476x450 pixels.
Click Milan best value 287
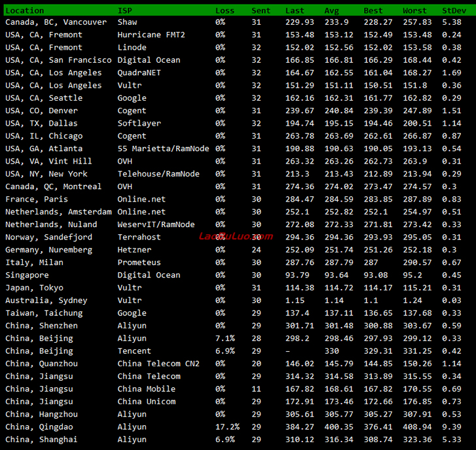click(x=371, y=262)
